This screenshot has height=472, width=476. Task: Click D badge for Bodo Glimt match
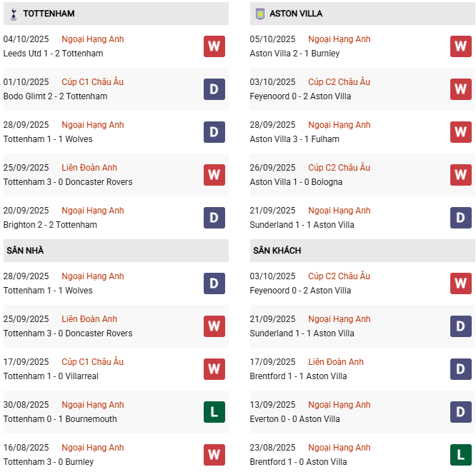[x=214, y=89]
